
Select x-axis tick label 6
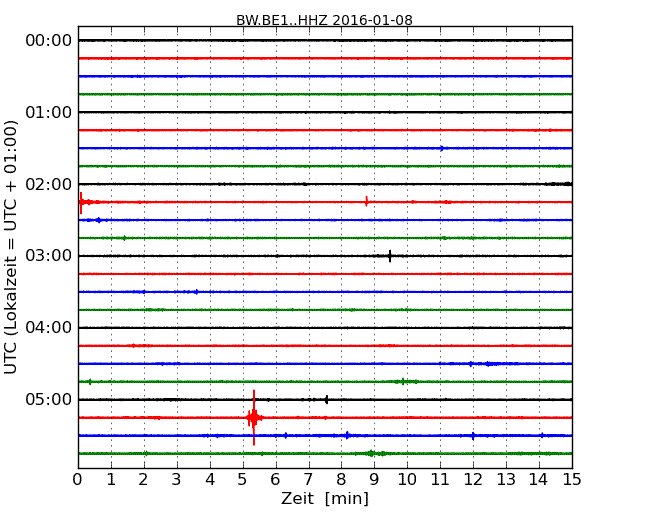tap(276, 480)
